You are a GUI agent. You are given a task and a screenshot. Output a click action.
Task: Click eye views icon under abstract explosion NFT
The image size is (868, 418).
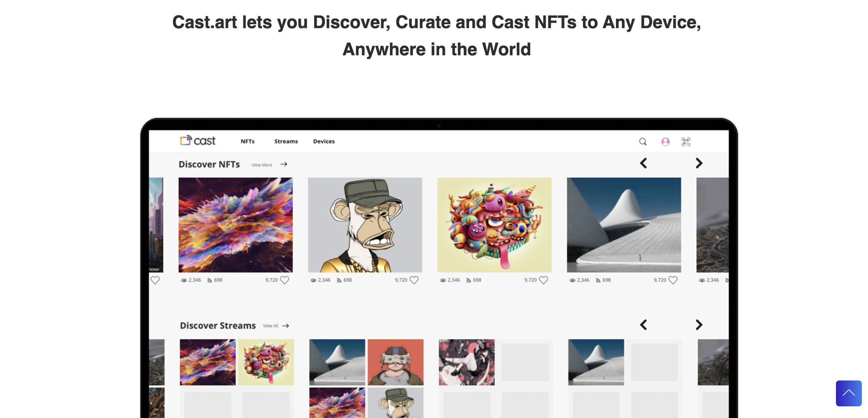tap(184, 280)
